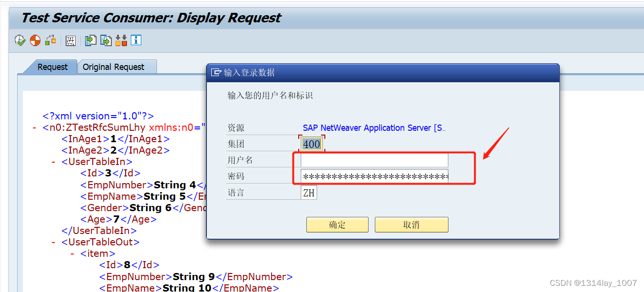Click the 输入您的用户名和标识 prompt text
The image size is (644, 292).
[270, 96]
